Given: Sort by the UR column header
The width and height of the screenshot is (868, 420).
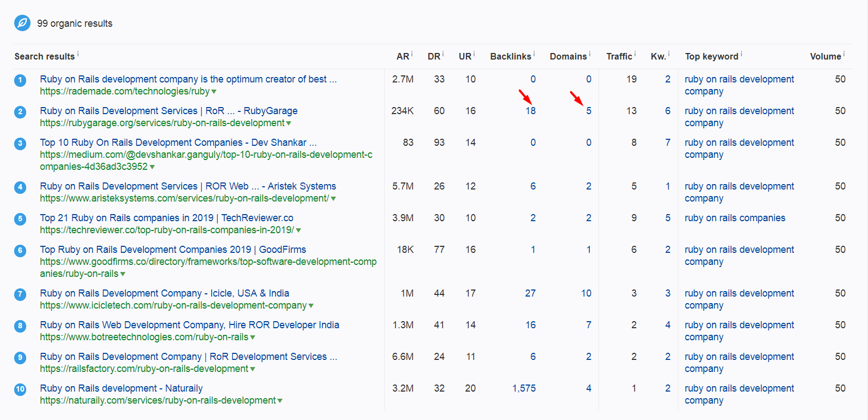Looking at the screenshot, I should [465, 56].
